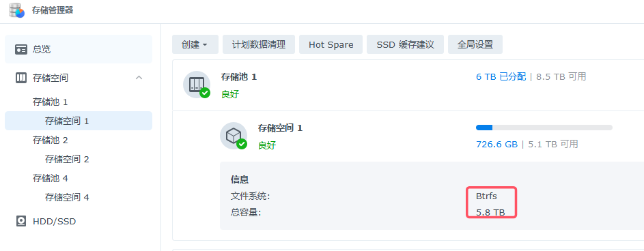
Task: Click the 存储空间 1 usage bar
Action: (544, 128)
